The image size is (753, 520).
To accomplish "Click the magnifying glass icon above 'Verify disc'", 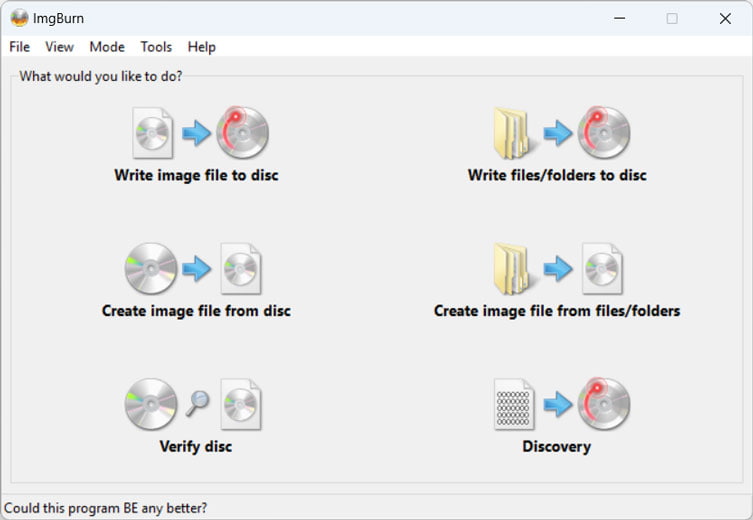I will pos(197,403).
